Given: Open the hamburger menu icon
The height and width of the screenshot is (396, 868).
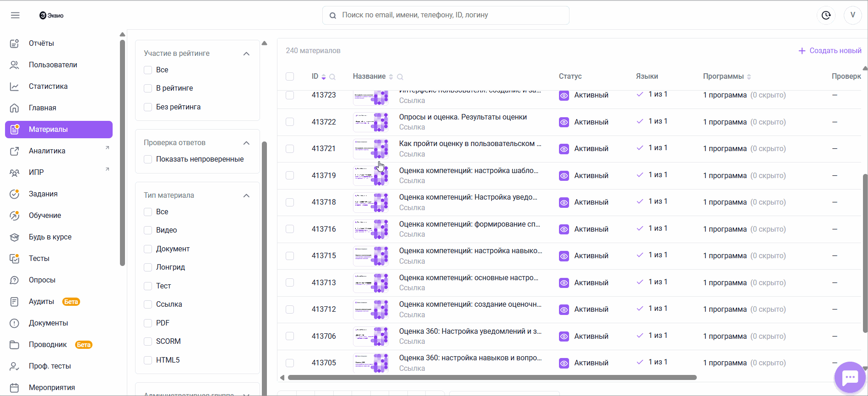Looking at the screenshot, I should coord(15,15).
